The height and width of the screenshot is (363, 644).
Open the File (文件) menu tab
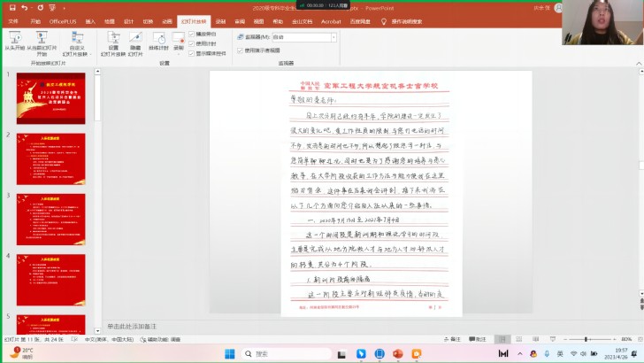click(x=12, y=20)
